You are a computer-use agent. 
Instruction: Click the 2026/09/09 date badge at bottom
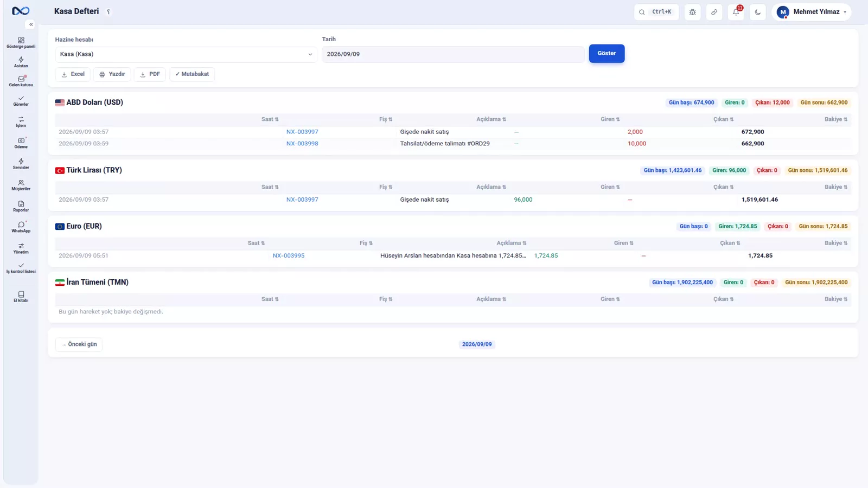click(477, 344)
